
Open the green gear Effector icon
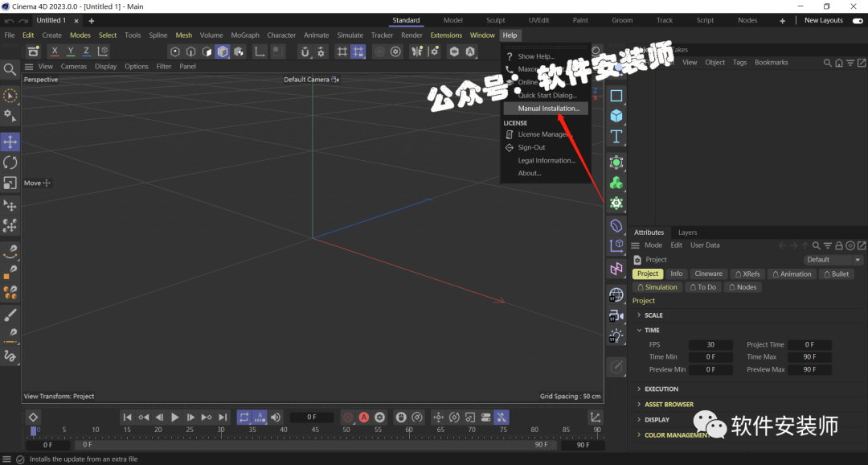[616, 204]
